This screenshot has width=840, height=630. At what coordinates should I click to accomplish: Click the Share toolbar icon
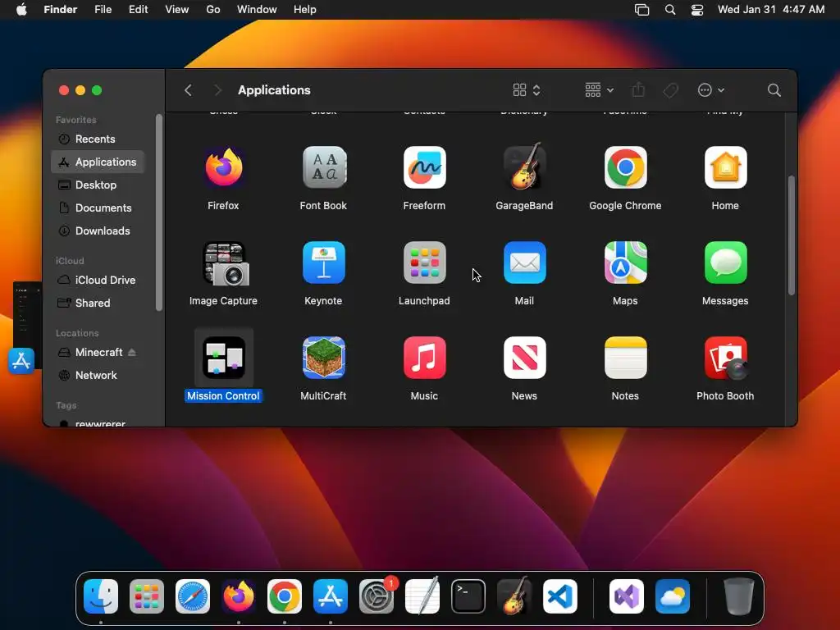click(x=638, y=89)
